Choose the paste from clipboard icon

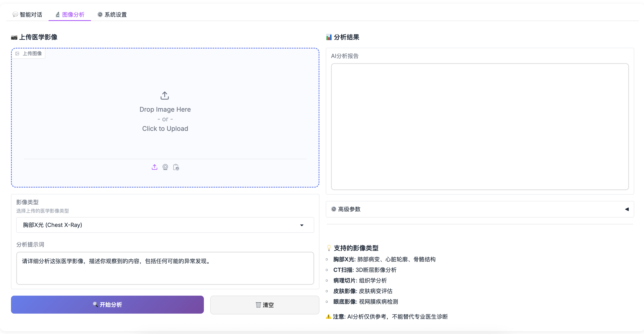[176, 167]
